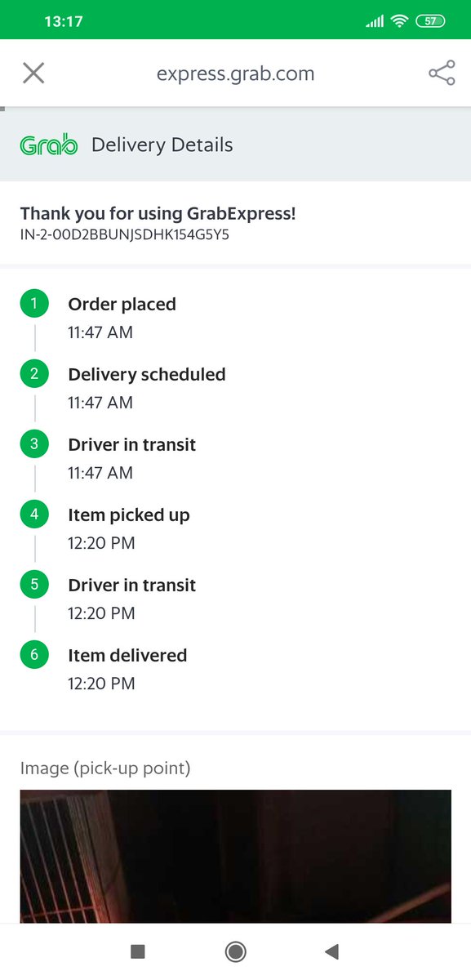
Task: Tap the Wi-Fi status icon
Action: 399,21
